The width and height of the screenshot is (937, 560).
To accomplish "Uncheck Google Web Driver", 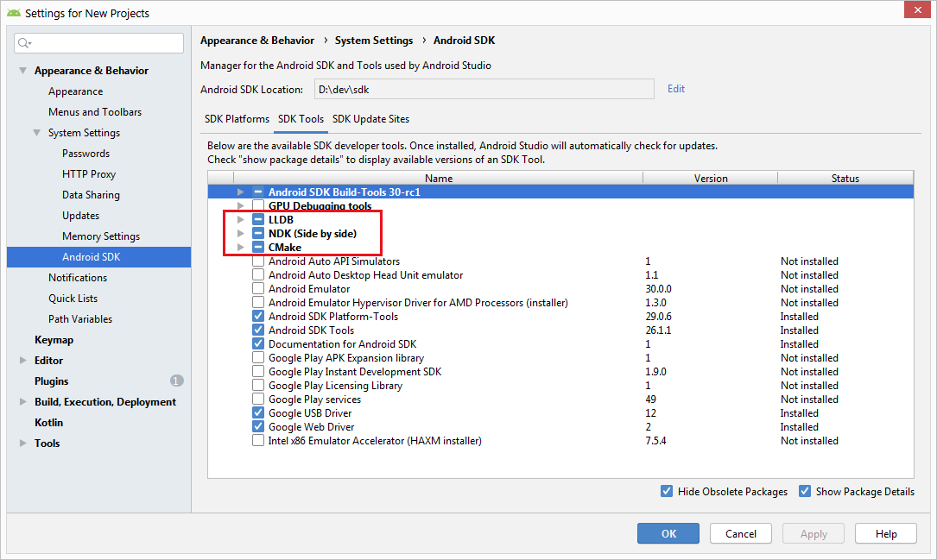I will (x=258, y=426).
